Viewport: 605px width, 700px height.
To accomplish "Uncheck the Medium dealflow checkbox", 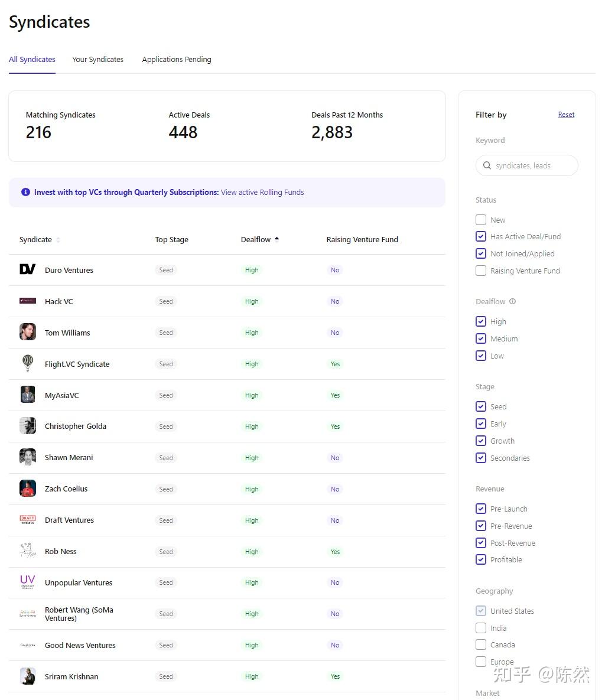I will tap(481, 338).
